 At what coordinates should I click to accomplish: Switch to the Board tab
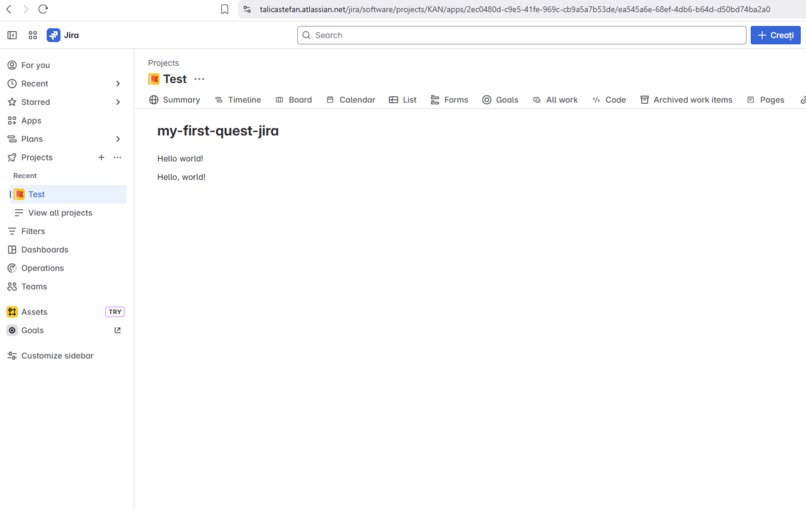pyautogui.click(x=294, y=100)
